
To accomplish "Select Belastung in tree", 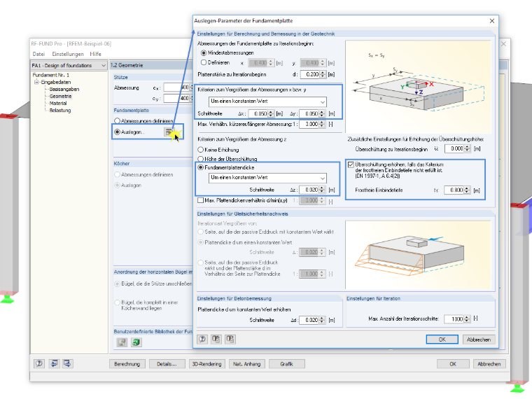I will pyautogui.click(x=60, y=111).
